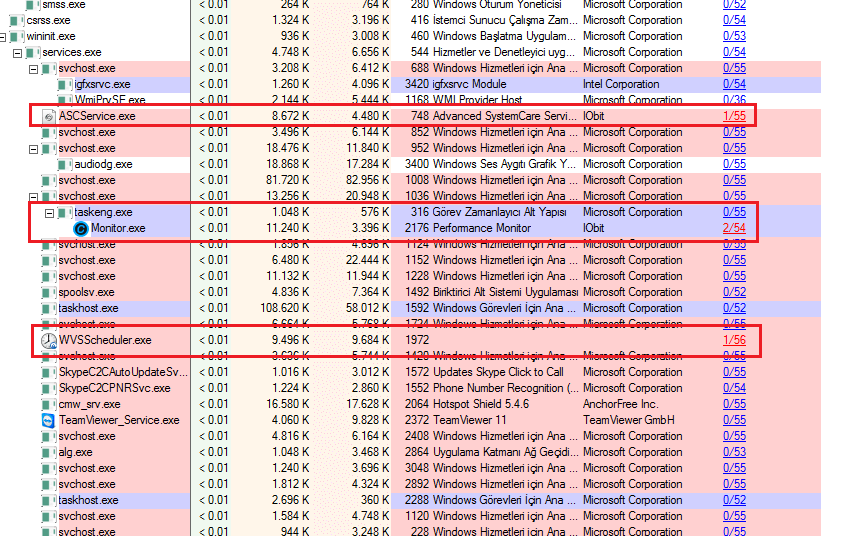This screenshot has height=536, width=841.
Task: Open the 0/54 VirusTotal link for igfxsrvc.exe
Action: tap(734, 84)
